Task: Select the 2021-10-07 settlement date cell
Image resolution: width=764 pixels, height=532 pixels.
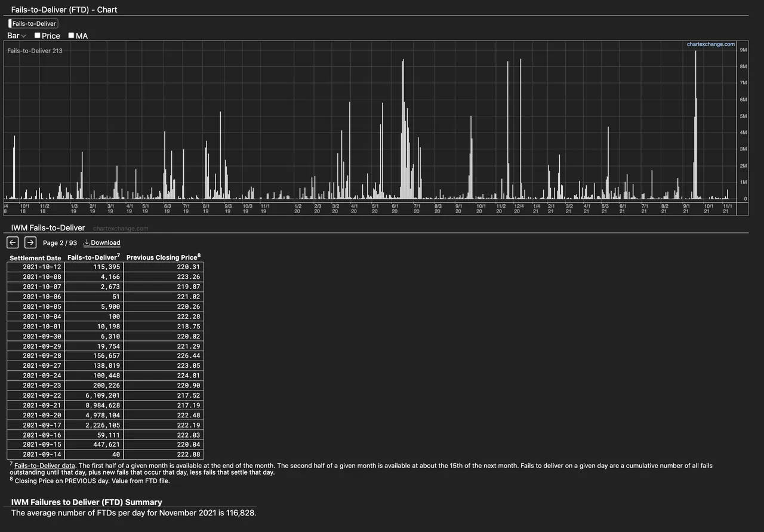Action: (x=36, y=287)
